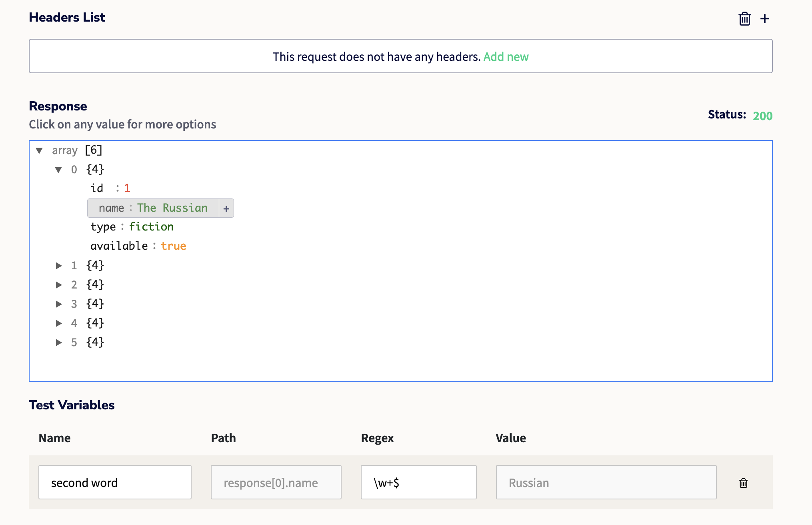Click the name value 'The Russian'
Viewport: 812px width, 525px height.
point(172,208)
